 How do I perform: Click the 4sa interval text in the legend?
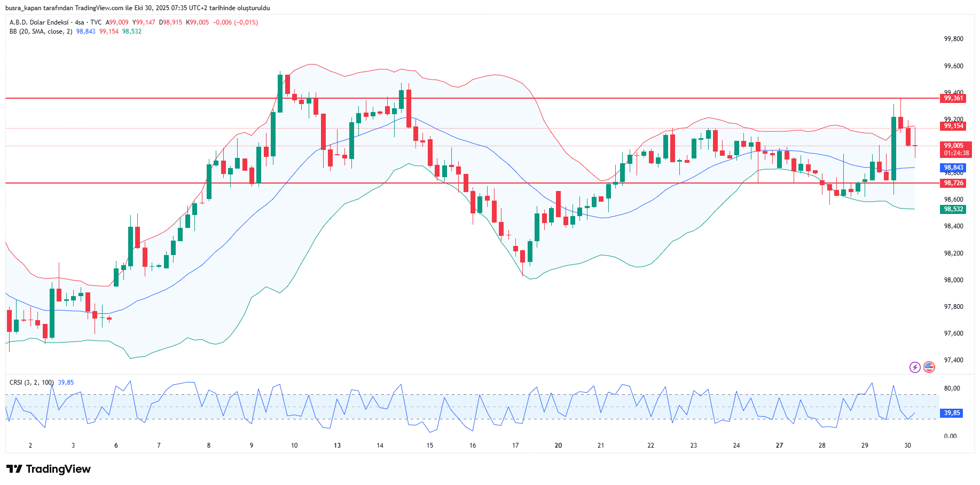coord(80,22)
